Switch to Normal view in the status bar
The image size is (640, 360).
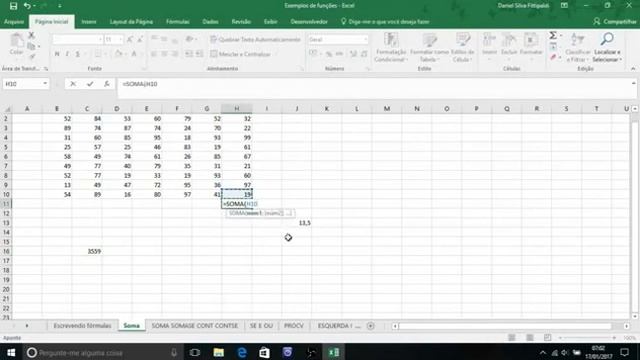(x=511, y=338)
